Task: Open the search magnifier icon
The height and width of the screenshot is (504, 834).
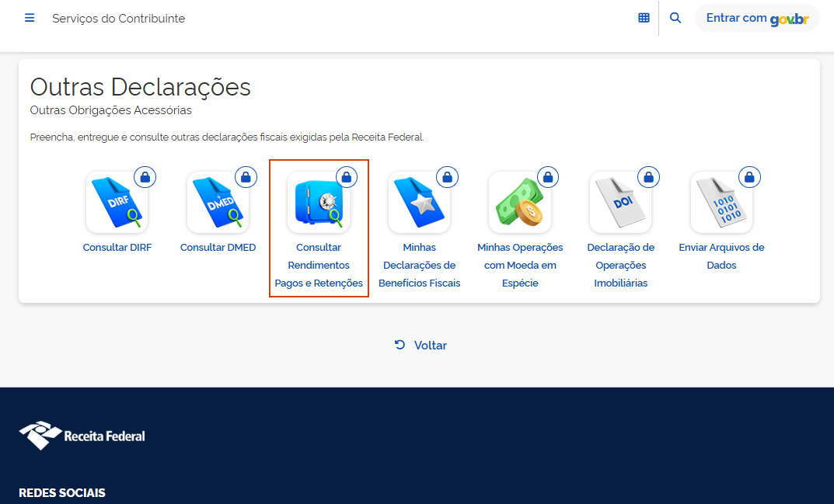Action: 675,18
